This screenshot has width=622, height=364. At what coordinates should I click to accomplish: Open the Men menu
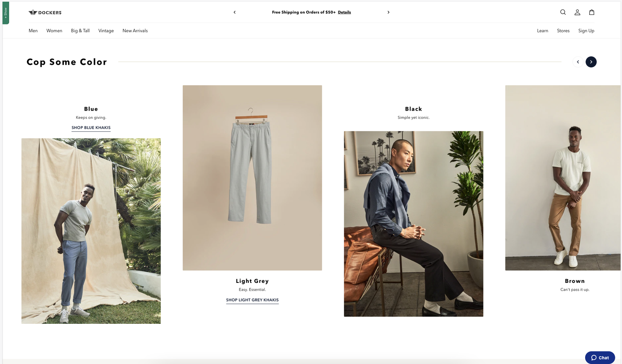pos(33,31)
